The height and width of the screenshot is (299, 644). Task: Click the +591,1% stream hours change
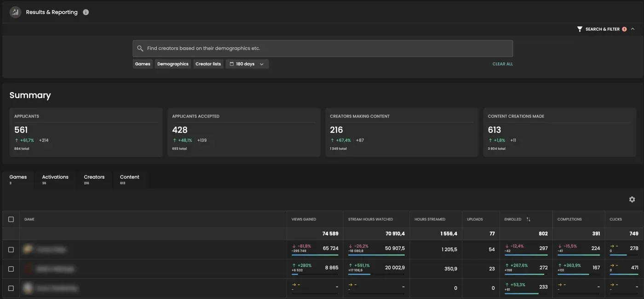359,265
